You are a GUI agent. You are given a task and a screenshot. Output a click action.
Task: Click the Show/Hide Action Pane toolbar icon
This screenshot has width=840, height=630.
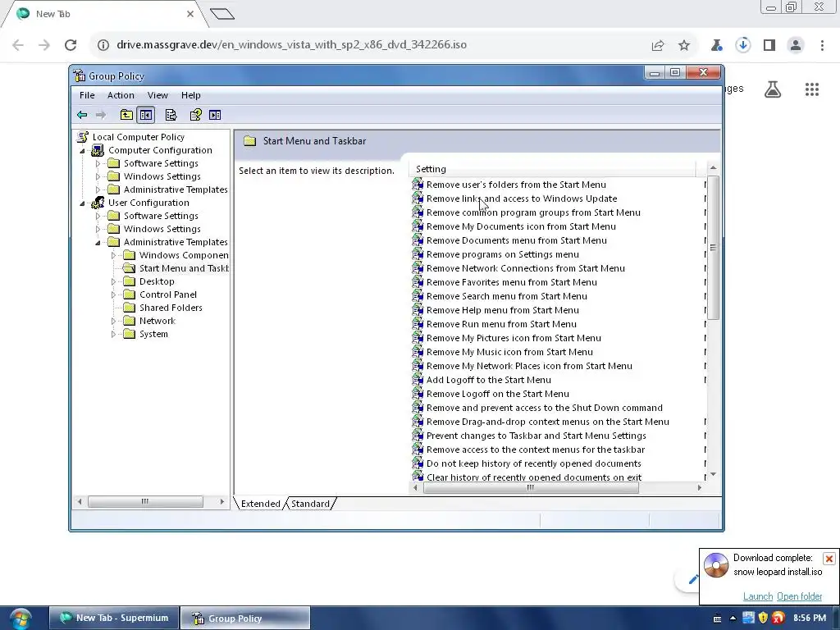pos(215,115)
